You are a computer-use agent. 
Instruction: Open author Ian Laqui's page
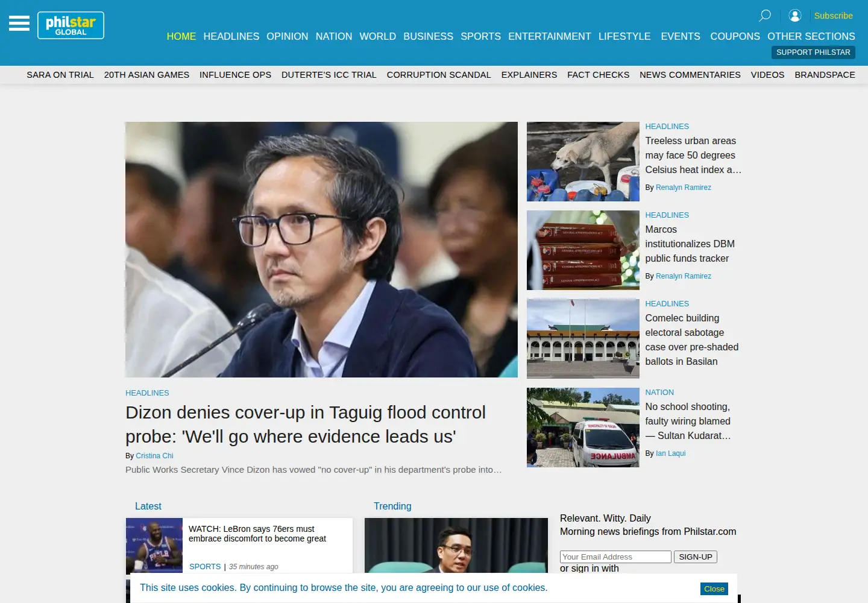click(670, 453)
